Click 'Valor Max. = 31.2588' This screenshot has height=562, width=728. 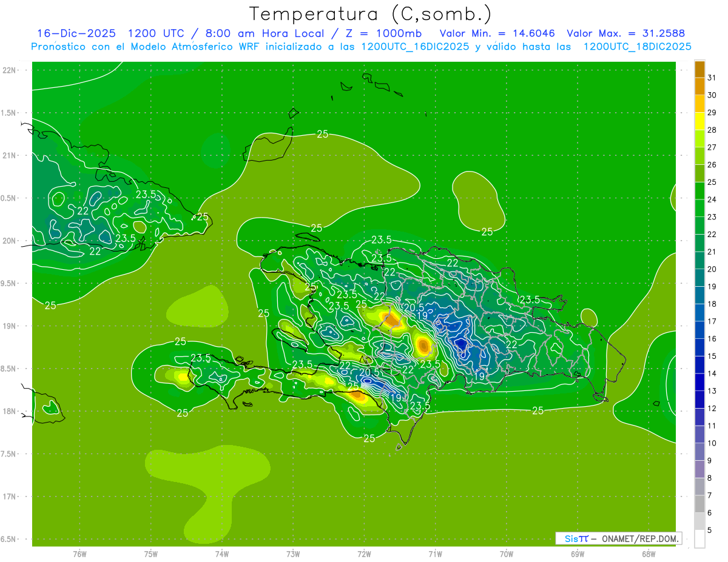click(x=626, y=33)
